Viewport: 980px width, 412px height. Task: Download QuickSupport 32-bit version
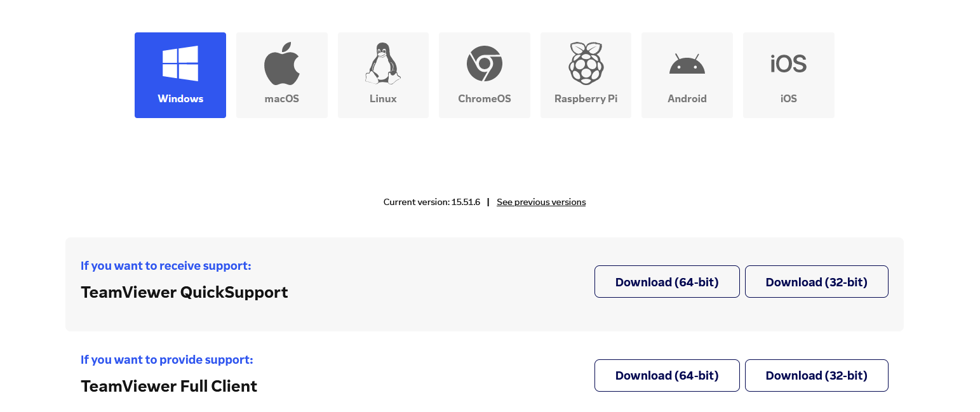[x=817, y=282]
